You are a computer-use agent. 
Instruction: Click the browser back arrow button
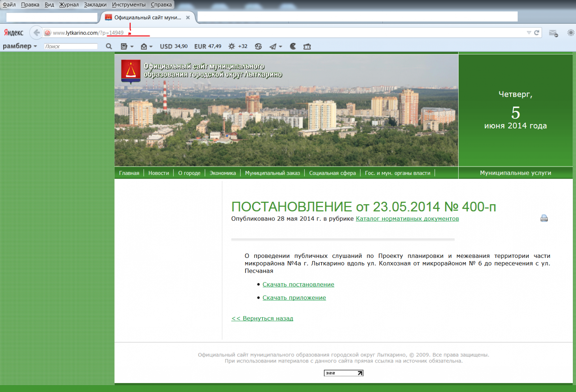(36, 33)
